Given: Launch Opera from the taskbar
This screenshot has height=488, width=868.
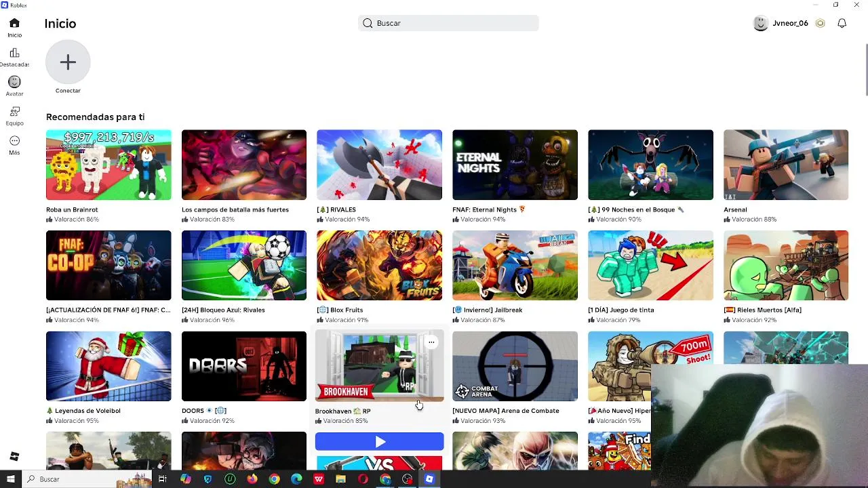Looking at the screenshot, I should tap(363, 479).
